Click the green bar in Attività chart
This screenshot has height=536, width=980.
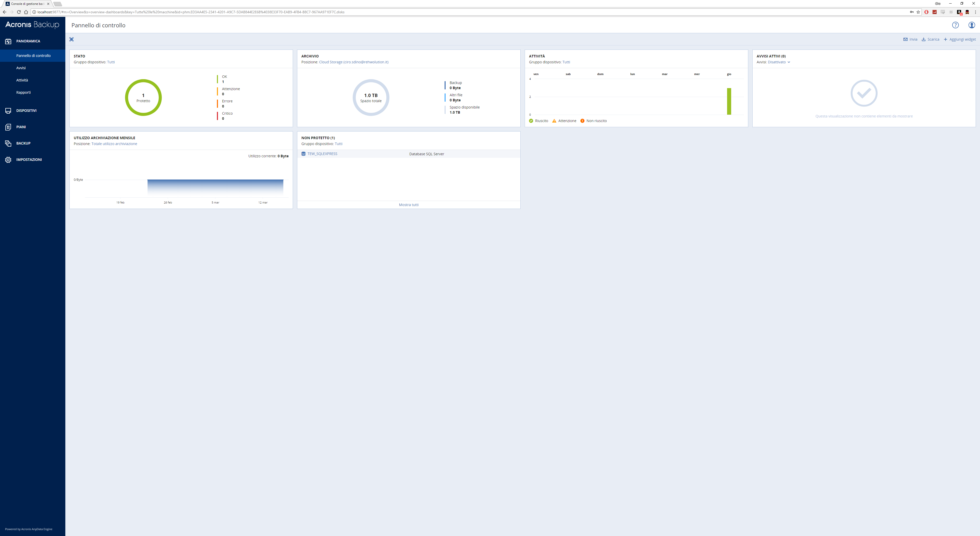(x=729, y=101)
